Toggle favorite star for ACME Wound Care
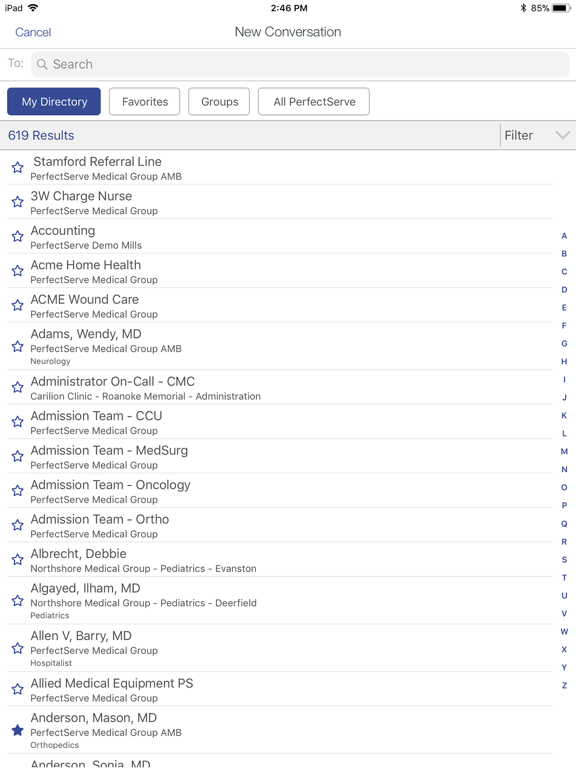The image size is (576, 768). pyautogui.click(x=18, y=305)
